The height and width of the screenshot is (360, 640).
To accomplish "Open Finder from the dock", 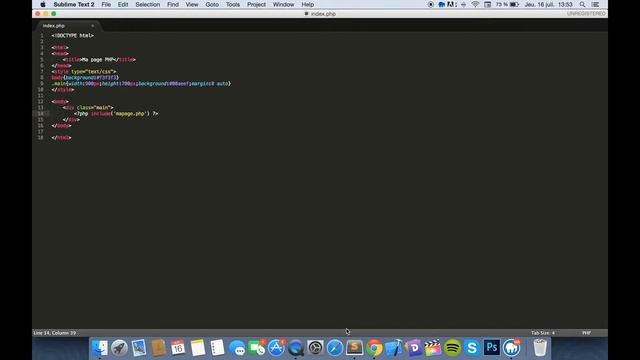I will click(100, 348).
